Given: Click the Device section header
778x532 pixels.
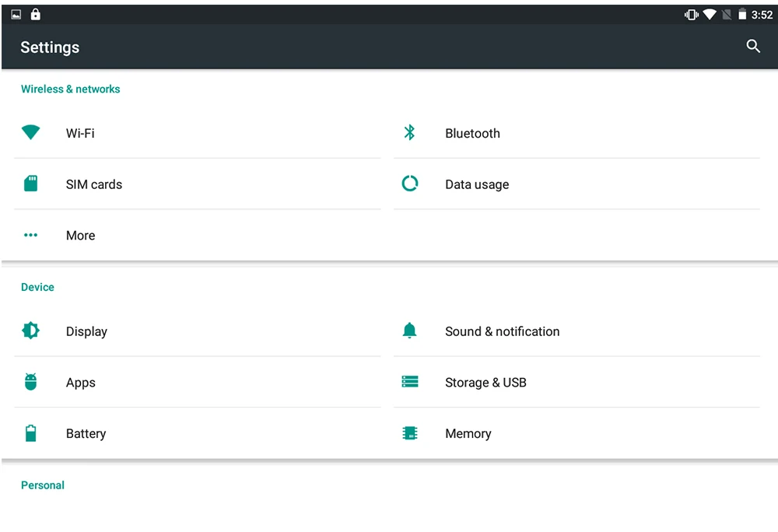Looking at the screenshot, I should [37, 287].
